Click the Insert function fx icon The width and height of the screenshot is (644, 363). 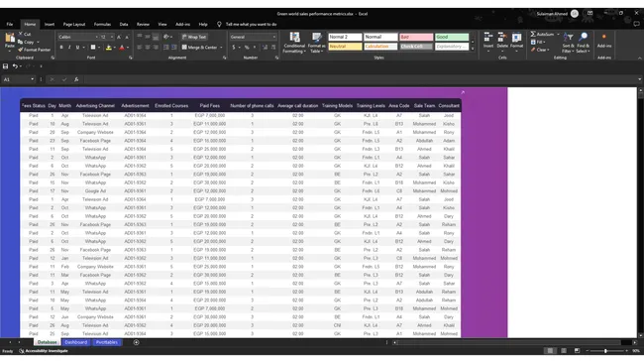click(x=76, y=79)
